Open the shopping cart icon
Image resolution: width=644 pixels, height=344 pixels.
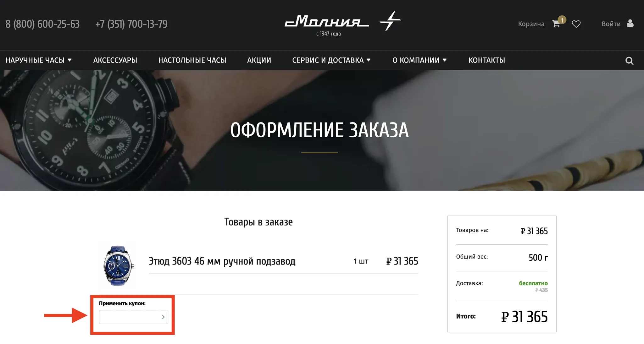(556, 24)
